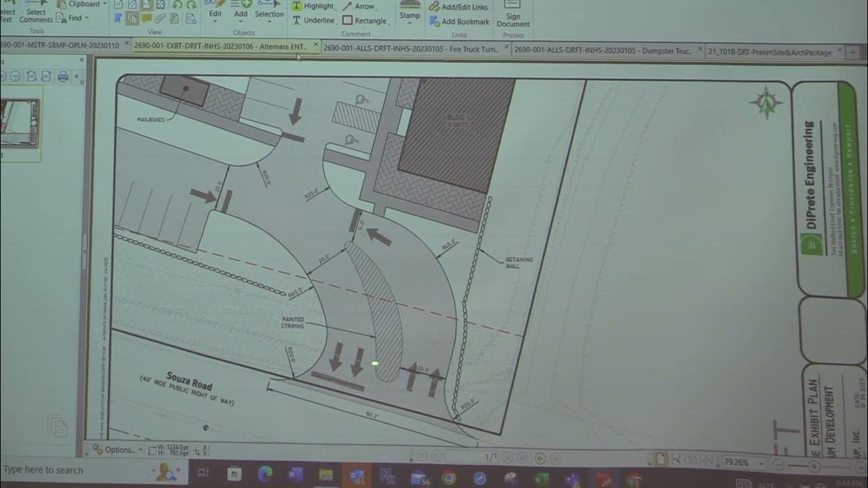Click the Add/Edit Links tool
The image size is (868, 488).
point(458,7)
